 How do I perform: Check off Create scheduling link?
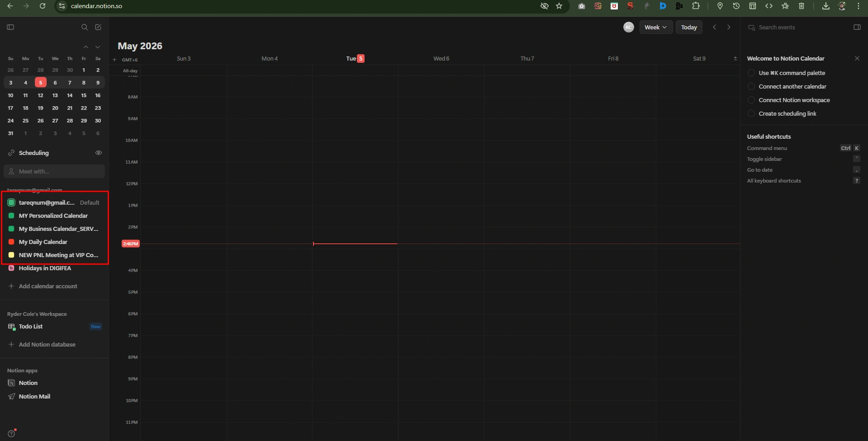pyautogui.click(x=751, y=113)
